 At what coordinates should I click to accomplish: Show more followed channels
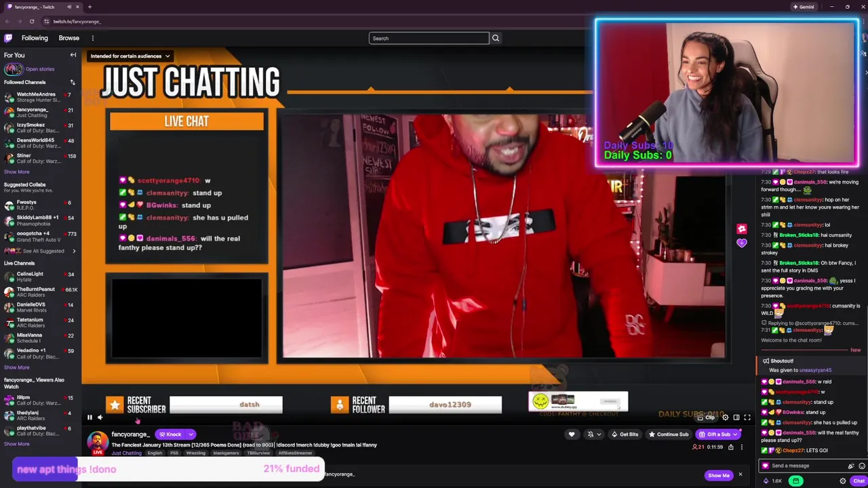tap(17, 171)
